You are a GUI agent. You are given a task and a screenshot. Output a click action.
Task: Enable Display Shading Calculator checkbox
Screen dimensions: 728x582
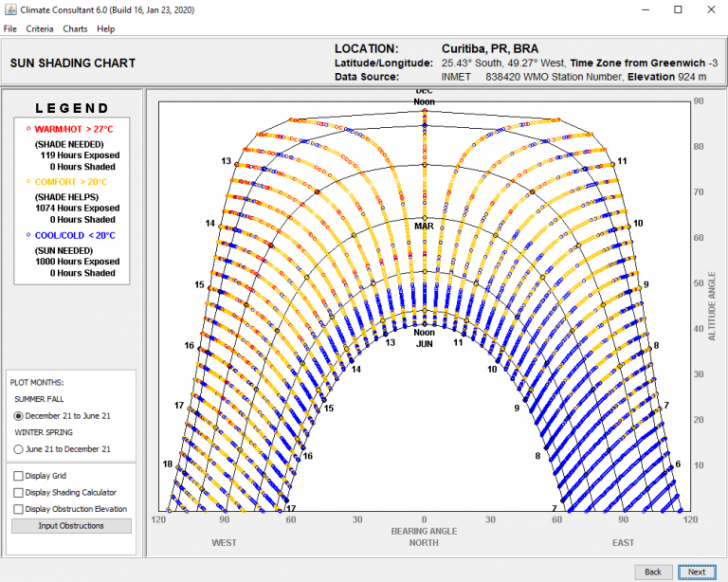click(19, 493)
